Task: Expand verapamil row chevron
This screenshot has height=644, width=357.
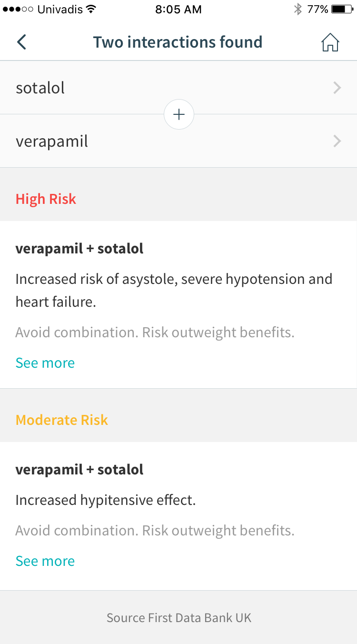Action: click(x=337, y=141)
